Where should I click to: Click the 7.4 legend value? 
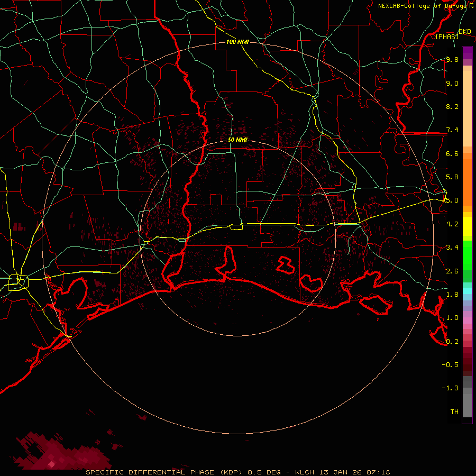452,130
